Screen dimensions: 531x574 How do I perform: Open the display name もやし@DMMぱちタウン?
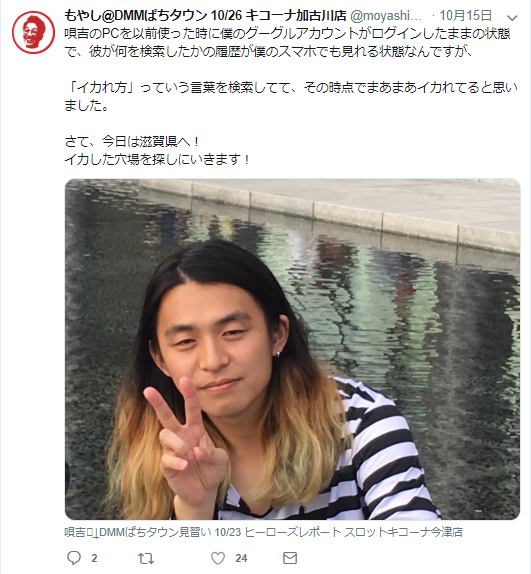(x=205, y=15)
